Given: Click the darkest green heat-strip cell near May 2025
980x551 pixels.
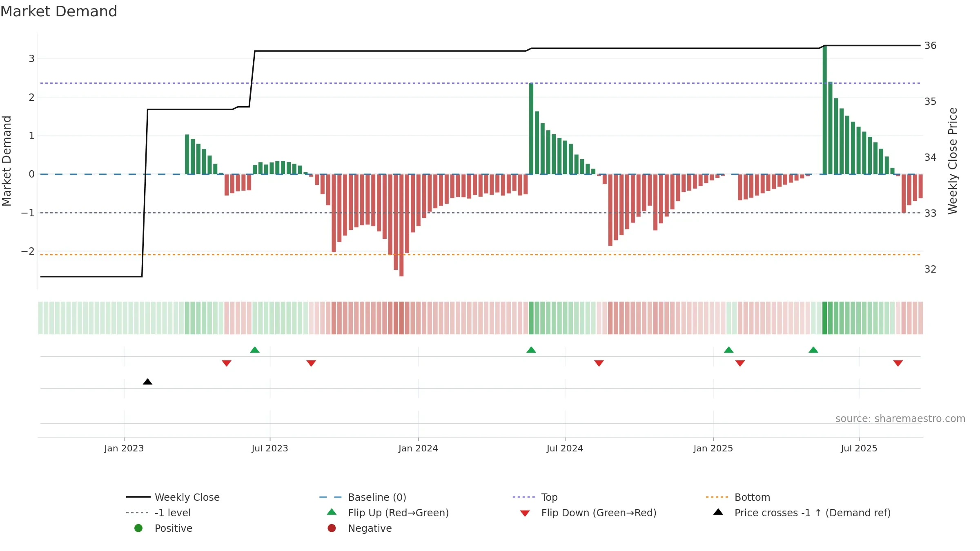Looking at the screenshot, I should coord(824,318).
